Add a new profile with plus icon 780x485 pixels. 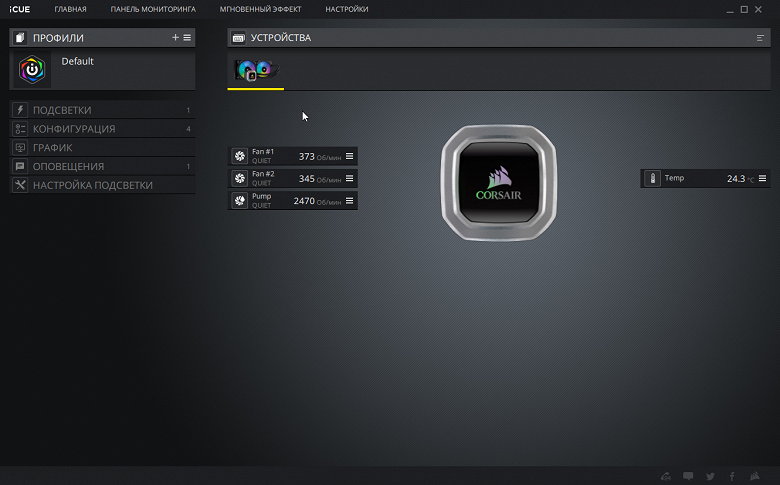click(175, 37)
